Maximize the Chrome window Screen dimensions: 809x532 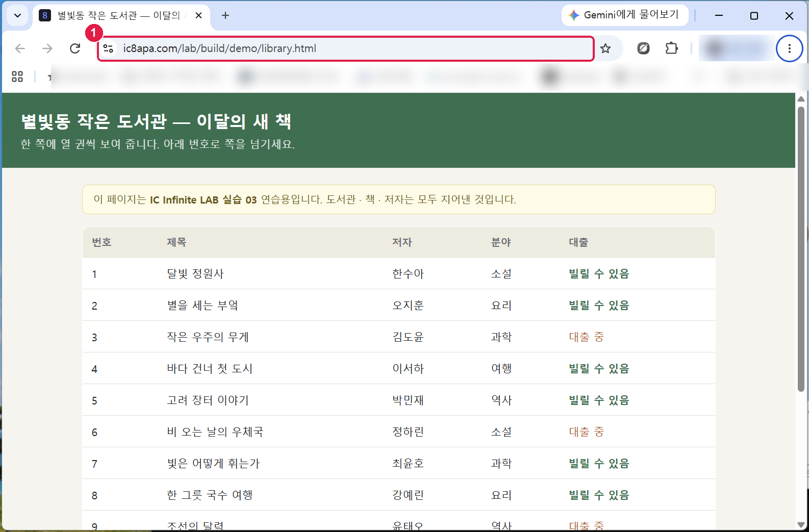[754, 15]
